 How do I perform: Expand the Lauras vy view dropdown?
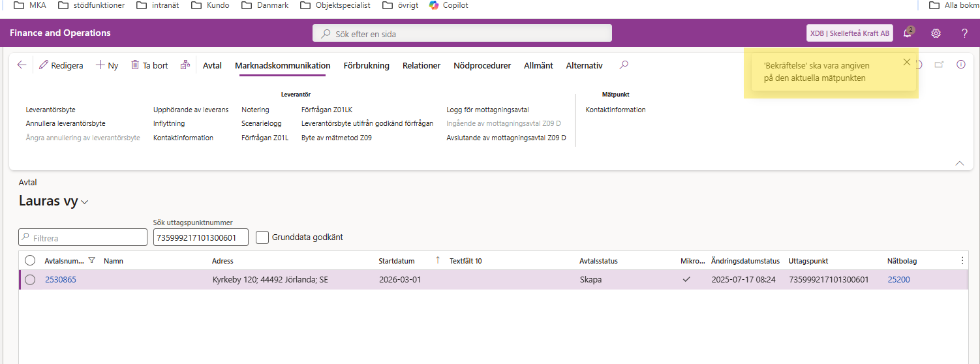click(85, 202)
